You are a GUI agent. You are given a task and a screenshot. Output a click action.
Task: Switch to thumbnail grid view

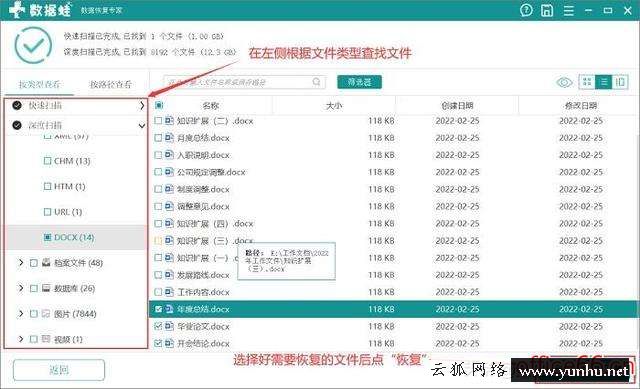[587, 82]
